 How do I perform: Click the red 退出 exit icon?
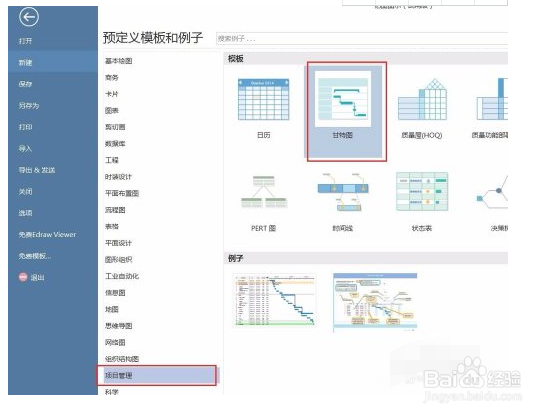tap(23, 277)
